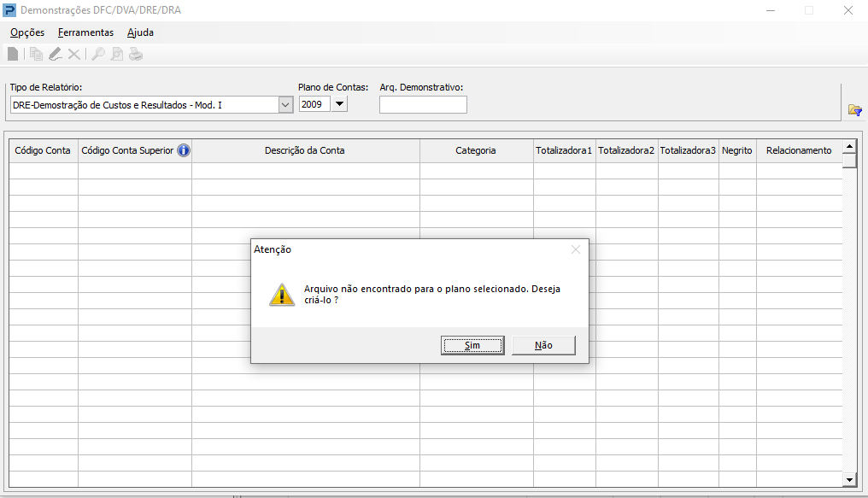Click the Totalizadora3 column header
Image resolution: width=868 pixels, height=498 pixels.
pyautogui.click(x=688, y=150)
